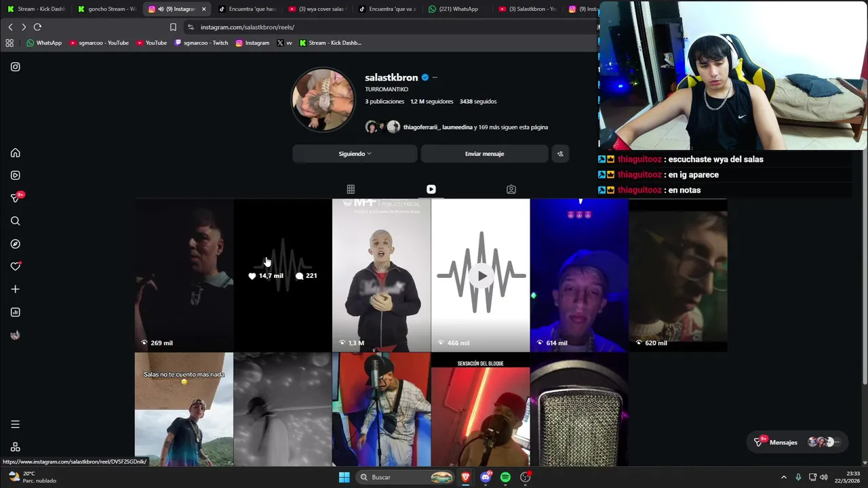868x488 pixels.
Task: Switch to the posts grid tab
Action: 351,190
